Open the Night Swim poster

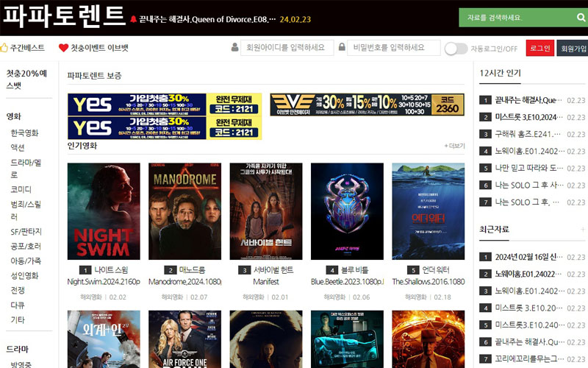pyautogui.click(x=104, y=211)
